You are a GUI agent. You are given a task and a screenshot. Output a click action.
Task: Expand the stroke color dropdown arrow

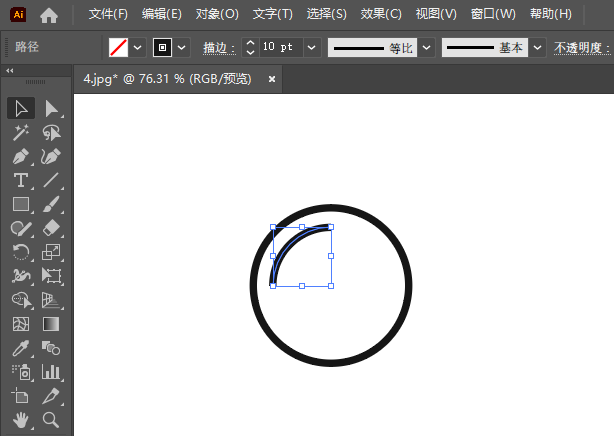click(x=181, y=48)
